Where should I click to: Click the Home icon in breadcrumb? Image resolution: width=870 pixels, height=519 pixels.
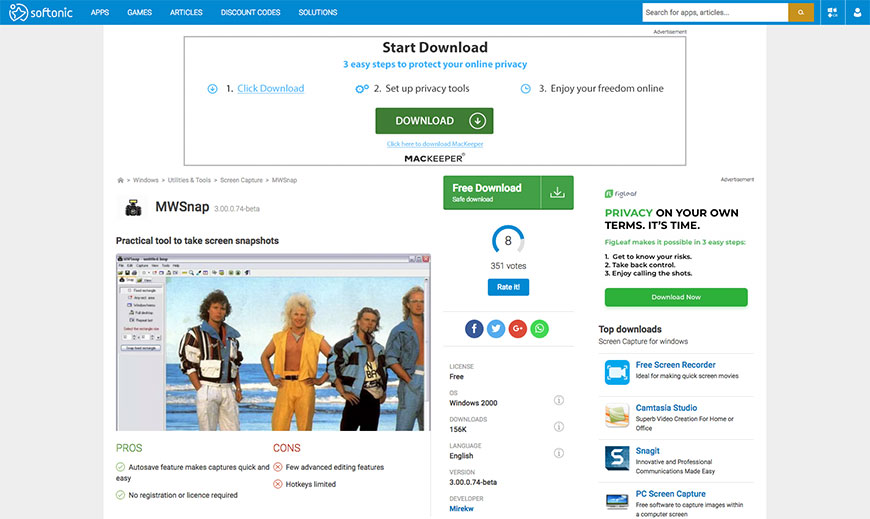[x=121, y=180]
